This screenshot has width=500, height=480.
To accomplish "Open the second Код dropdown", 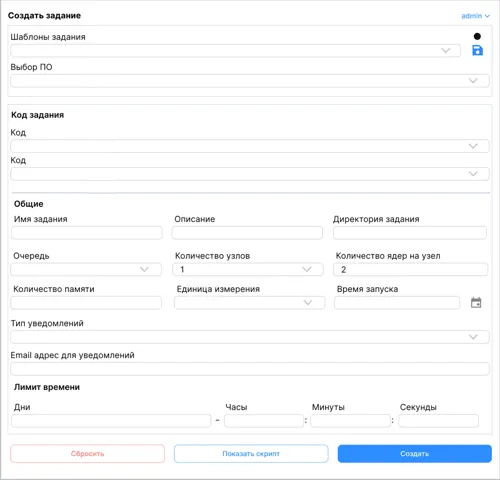I will coord(250,174).
